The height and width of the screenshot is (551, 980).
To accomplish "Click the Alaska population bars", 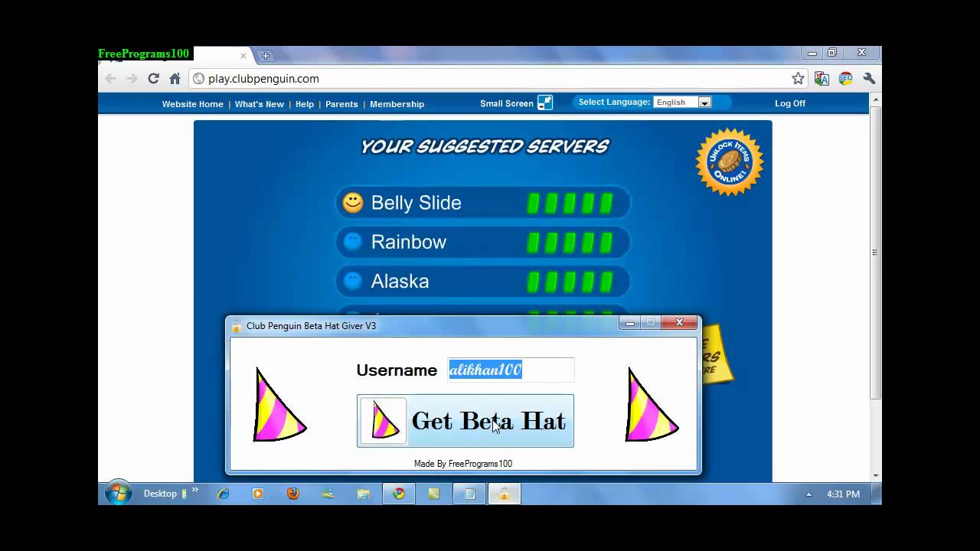I will point(570,281).
